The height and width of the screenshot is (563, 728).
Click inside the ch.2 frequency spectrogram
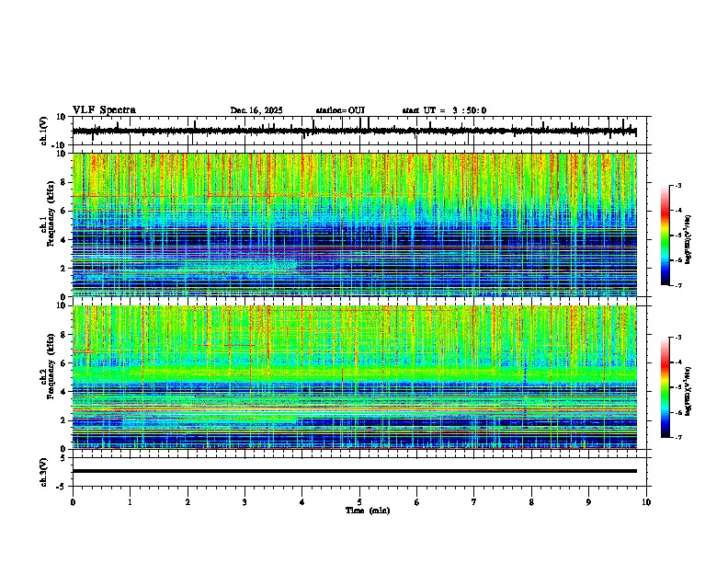point(355,377)
